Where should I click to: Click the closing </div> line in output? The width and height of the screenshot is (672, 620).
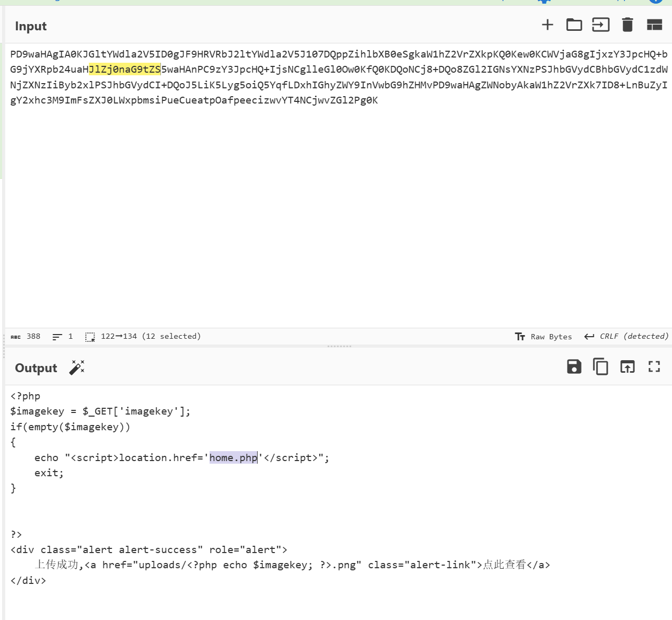pyautogui.click(x=28, y=581)
